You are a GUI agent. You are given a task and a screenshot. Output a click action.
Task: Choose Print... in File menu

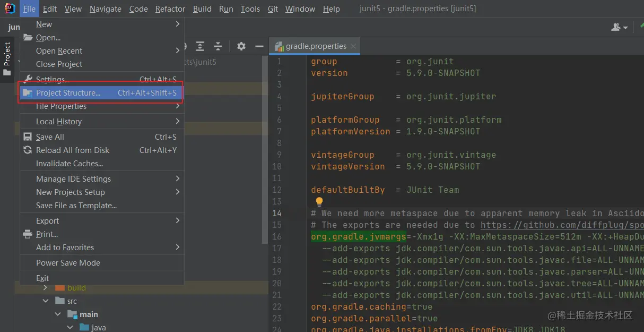[x=102, y=234]
